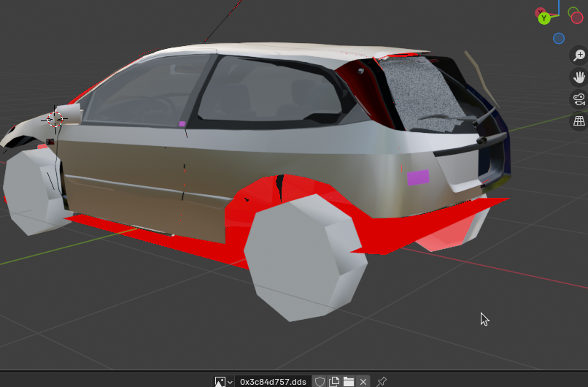Image resolution: width=588 pixels, height=387 pixels.
Task: Click the pan hand viewport icon
Action: (x=579, y=77)
